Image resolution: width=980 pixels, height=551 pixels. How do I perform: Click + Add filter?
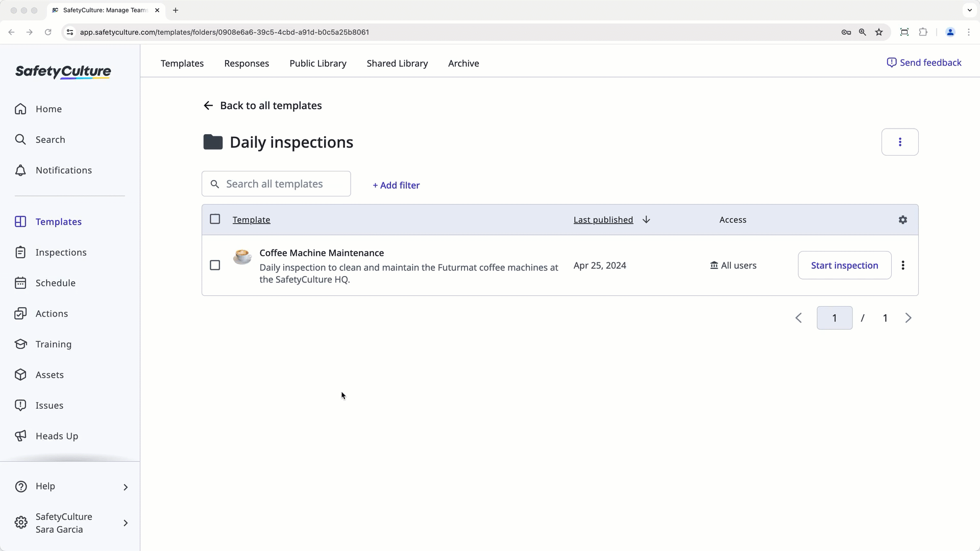396,185
